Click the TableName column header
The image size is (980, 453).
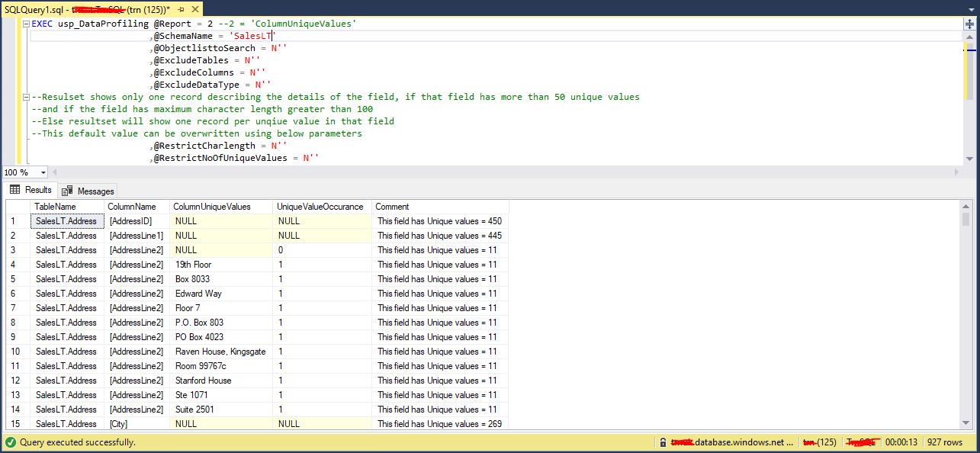tap(67, 207)
